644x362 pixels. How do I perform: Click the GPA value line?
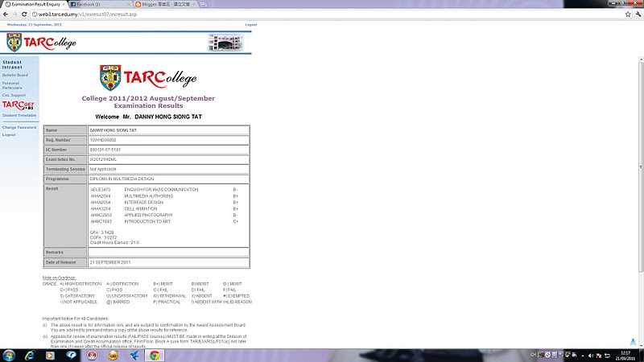point(102,232)
